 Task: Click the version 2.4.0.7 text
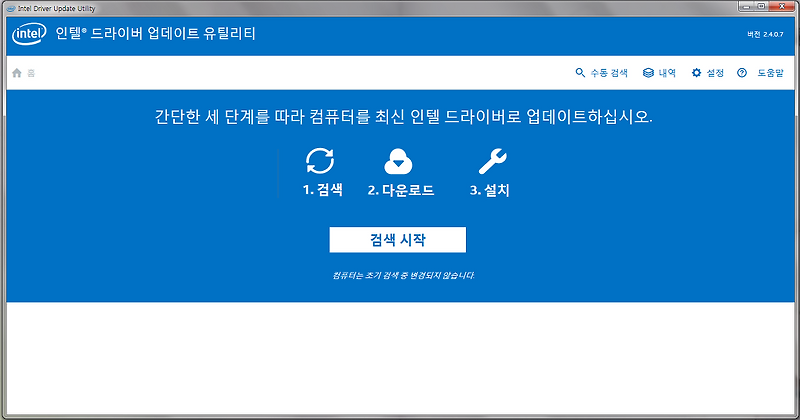765,34
